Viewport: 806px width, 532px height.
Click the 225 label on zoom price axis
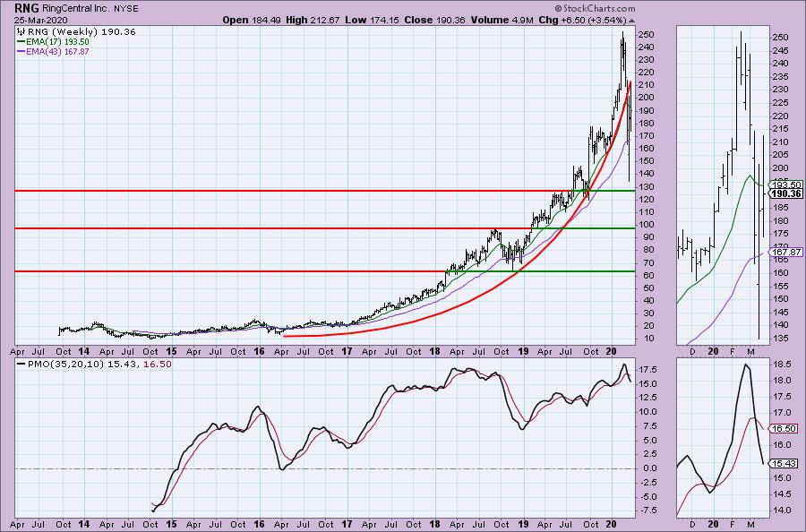pos(780,103)
